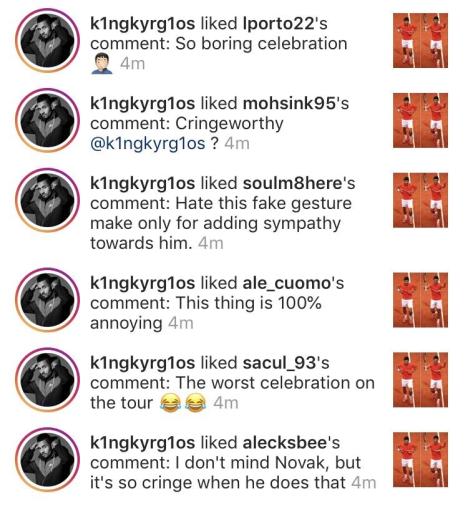The image size is (468, 509).
Task: View post thumbnail beside Cringeworthy comment
Action: point(420,120)
